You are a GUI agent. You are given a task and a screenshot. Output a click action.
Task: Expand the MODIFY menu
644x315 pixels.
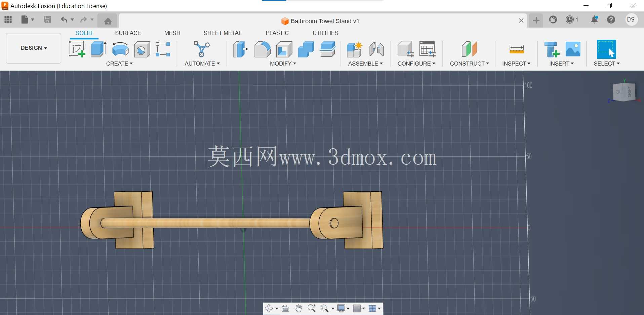coord(283,64)
